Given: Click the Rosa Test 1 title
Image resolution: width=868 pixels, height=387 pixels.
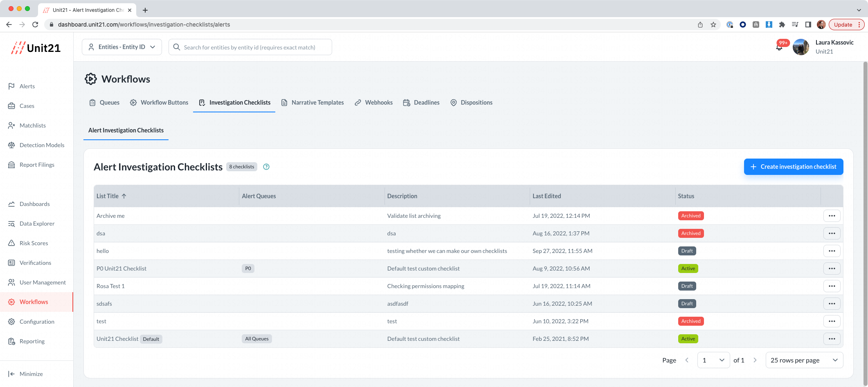Looking at the screenshot, I should point(110,286).
